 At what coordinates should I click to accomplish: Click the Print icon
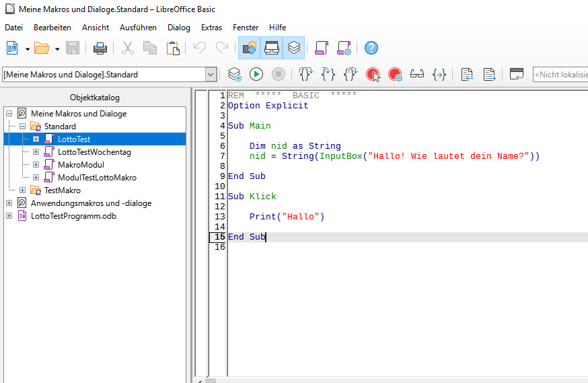tap(100, 48)
